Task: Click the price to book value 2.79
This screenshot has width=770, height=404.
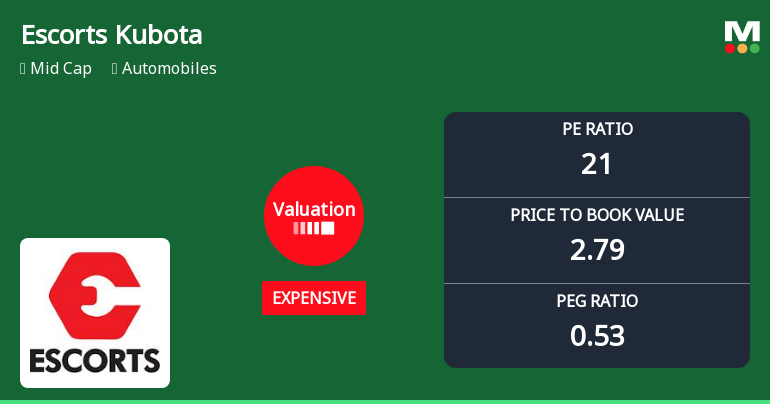Action: [597, 250]
